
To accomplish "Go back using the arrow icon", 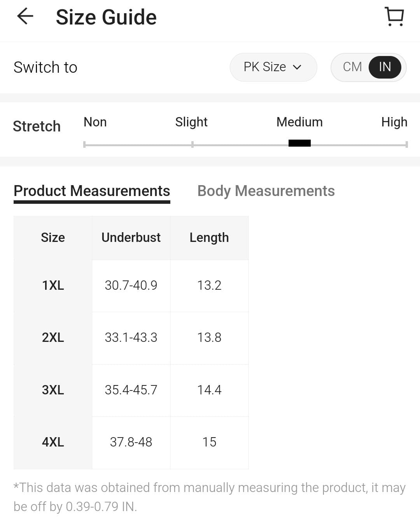I will click(25, 17).
